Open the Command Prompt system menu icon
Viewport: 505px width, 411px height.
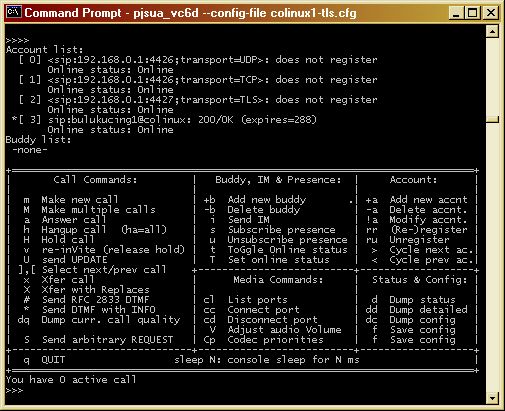tap(14, 12)
